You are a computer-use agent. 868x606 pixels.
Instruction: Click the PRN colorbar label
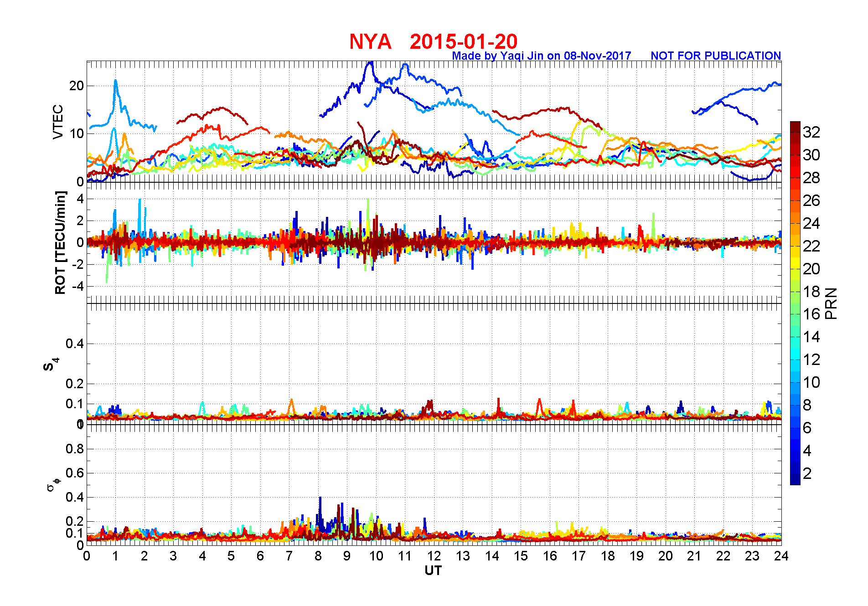[831, 303]
